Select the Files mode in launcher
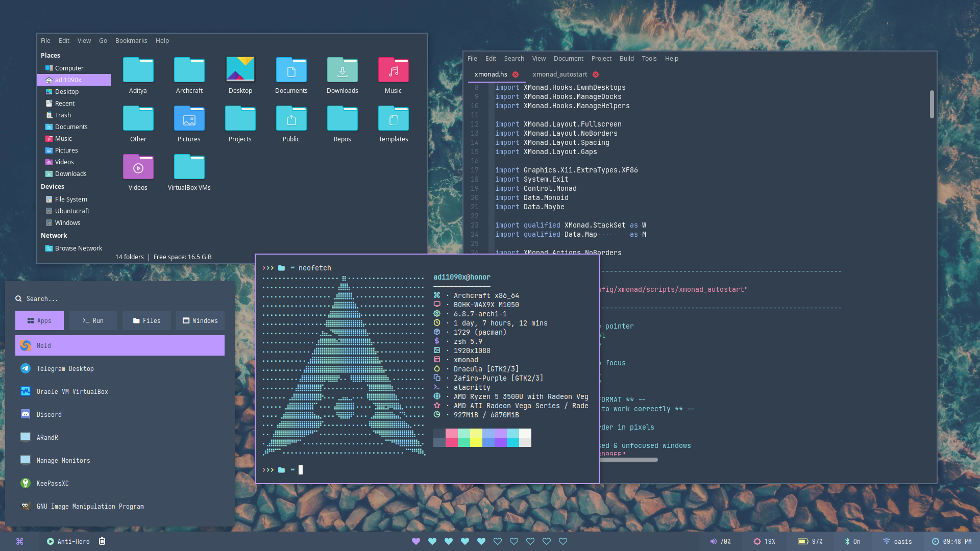Viewport: 980px width, 551px height. pyautogui.click(x=146, y=320)
